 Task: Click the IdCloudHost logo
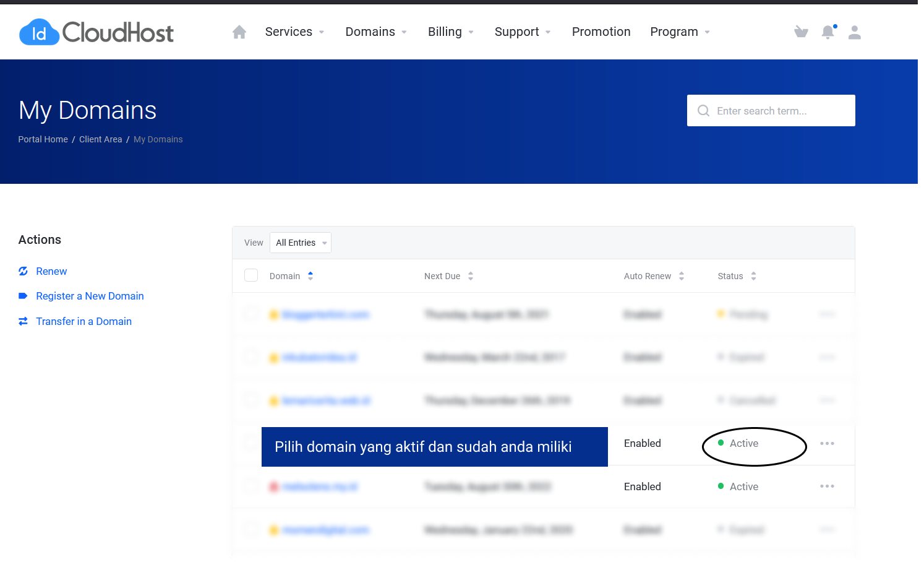[x=96, y=32]
